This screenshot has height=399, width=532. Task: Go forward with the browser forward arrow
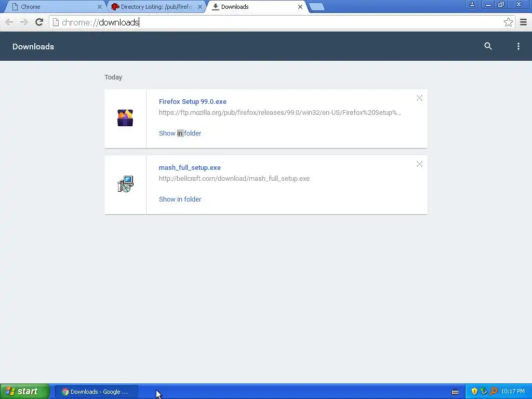[x=24, y=22]
